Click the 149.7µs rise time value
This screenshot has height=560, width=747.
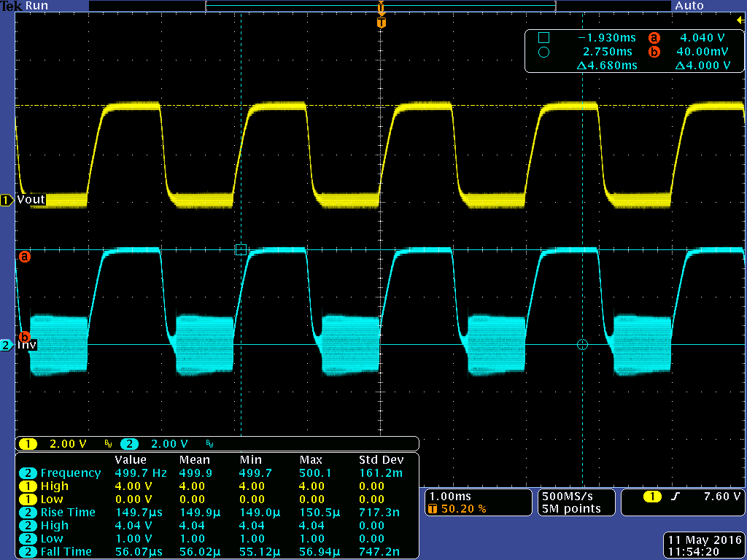coord(139,513)
